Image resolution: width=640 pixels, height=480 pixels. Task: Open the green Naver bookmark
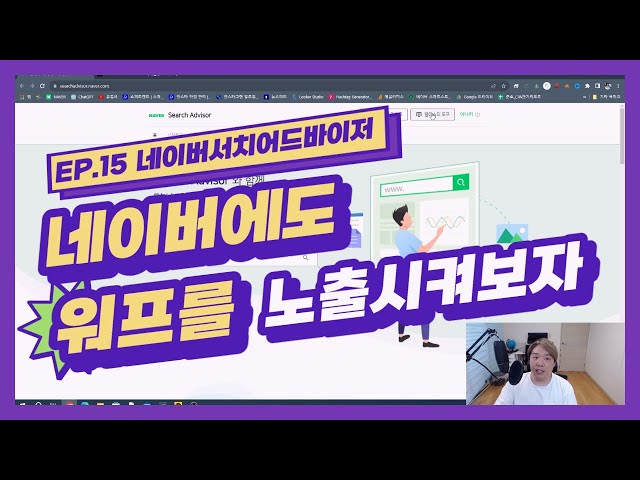click(x=56, y=97)
